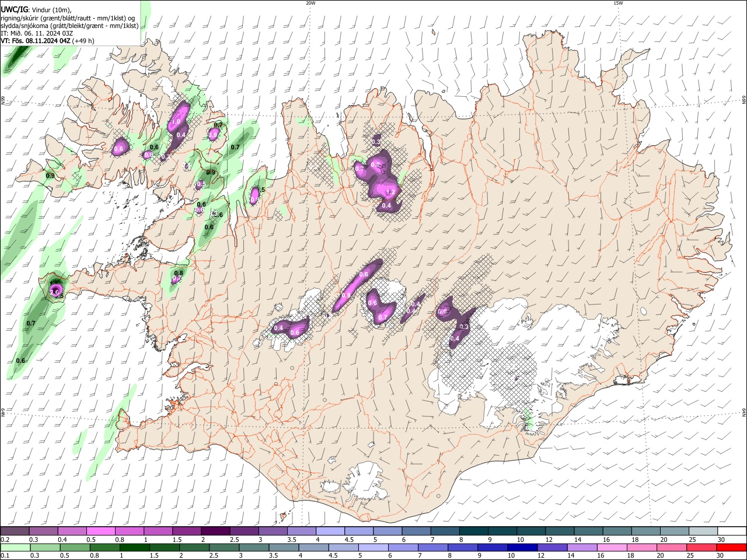Click the 'slydda/snjókoma' legend description line

(69, 25)
